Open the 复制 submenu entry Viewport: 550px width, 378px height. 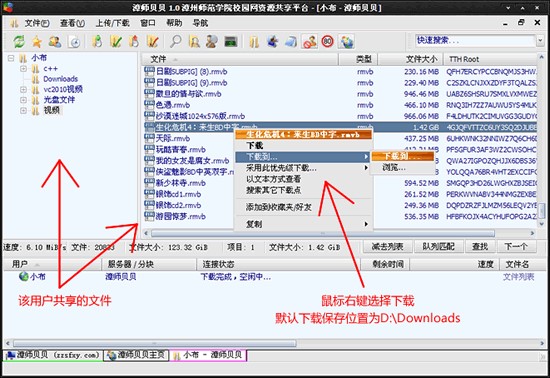coord(303,224)
